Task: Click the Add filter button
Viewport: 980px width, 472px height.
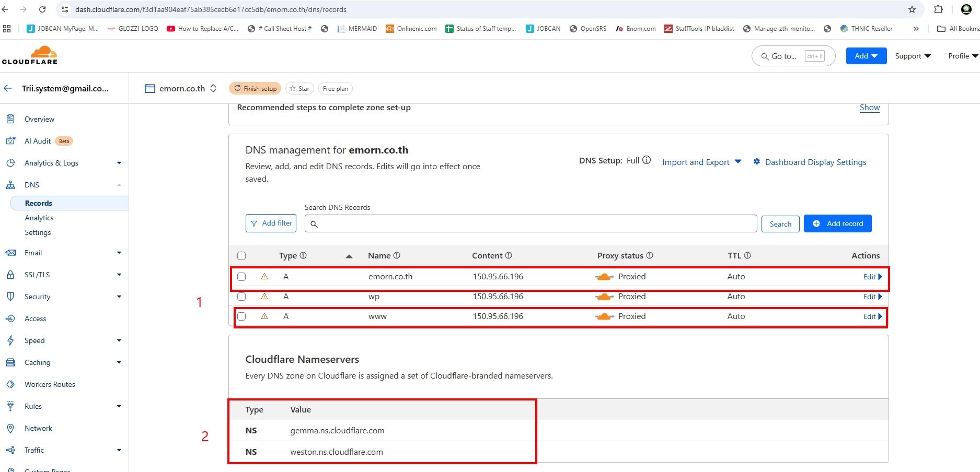Action: point(271,223)
